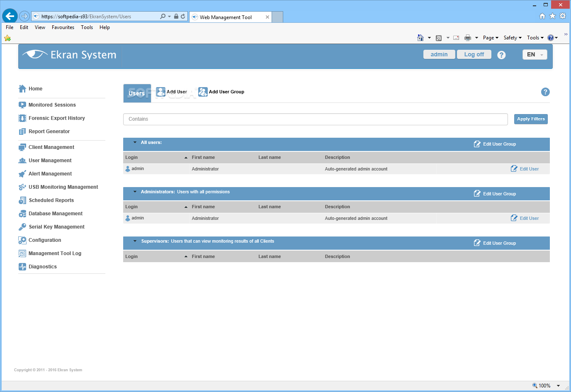Click First name header in Supervisors table

203,256
